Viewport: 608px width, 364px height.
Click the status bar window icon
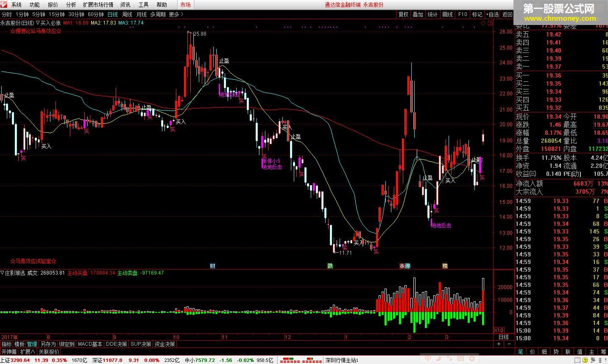coord(577,360)
